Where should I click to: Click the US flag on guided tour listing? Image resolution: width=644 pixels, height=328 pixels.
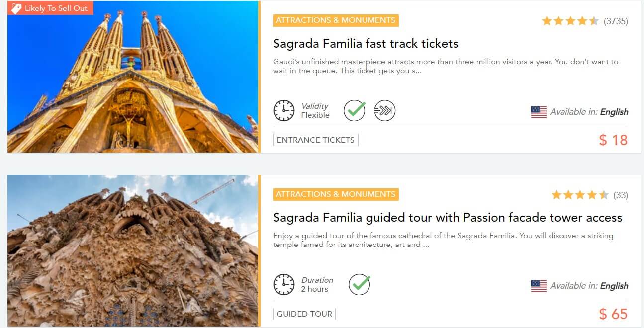[539, 286]
